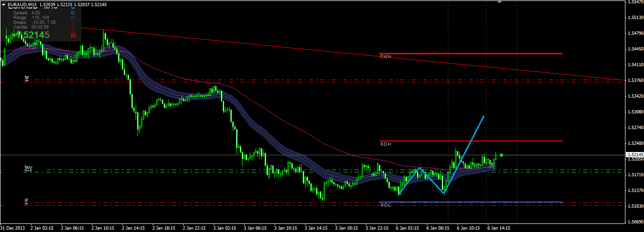Click the Swaps -13.00, 7.30 info line

pos(35,22)
